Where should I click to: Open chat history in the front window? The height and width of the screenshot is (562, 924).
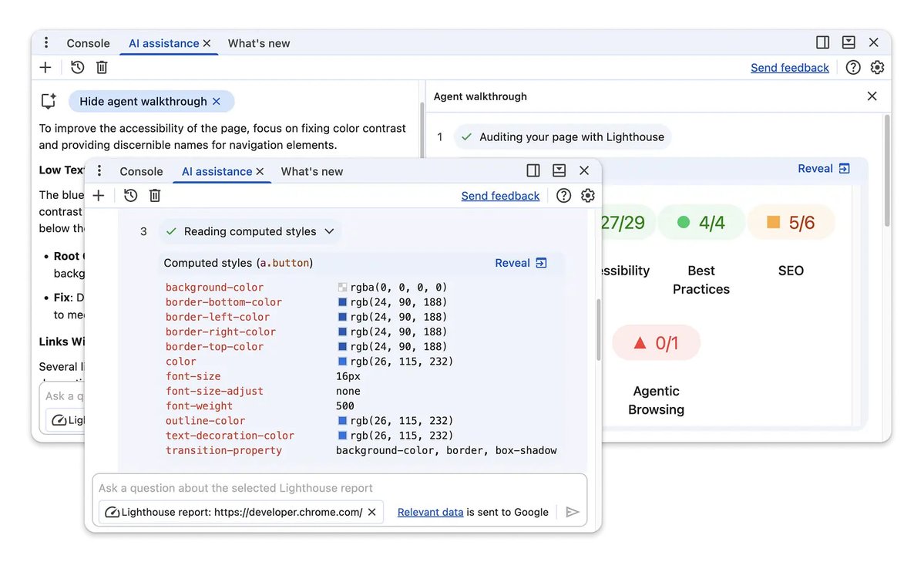tap(130, 195)
